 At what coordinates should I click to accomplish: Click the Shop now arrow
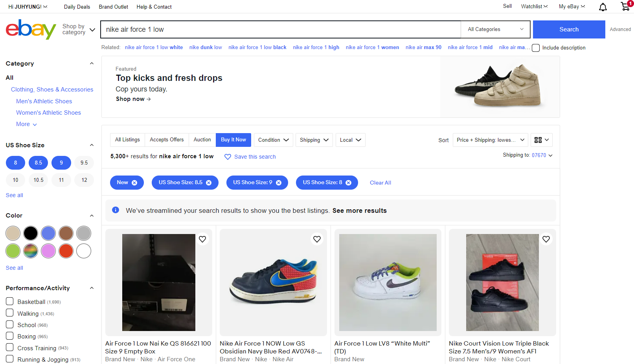[x=149, y=99]
